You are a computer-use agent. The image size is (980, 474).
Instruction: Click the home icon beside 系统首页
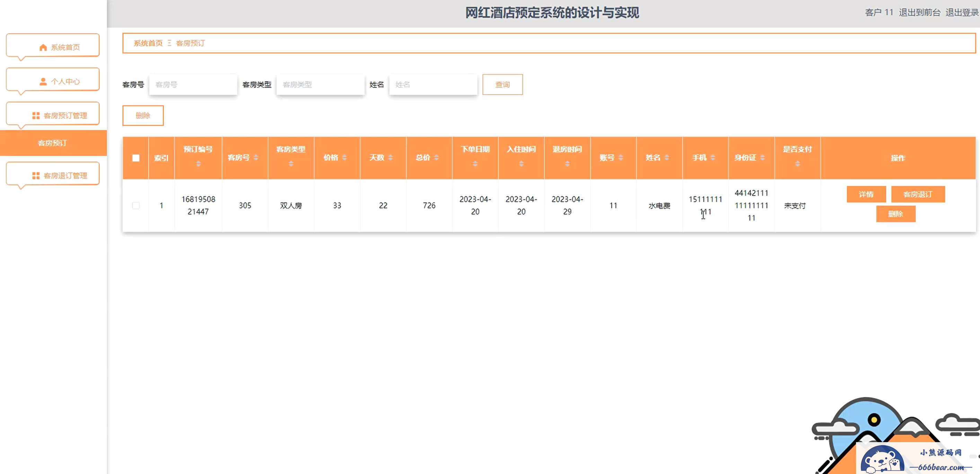[43, 47]
